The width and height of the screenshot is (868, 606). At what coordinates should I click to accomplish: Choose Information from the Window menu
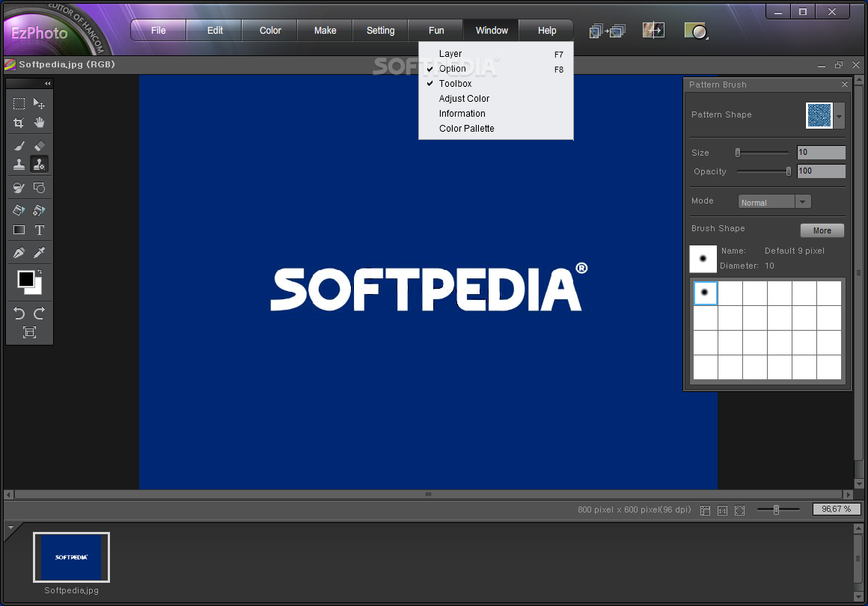[496, 114]
